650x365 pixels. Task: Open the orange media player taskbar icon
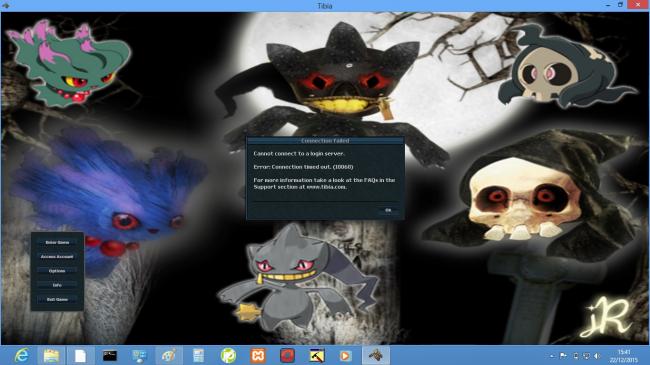tap(345, 355)
